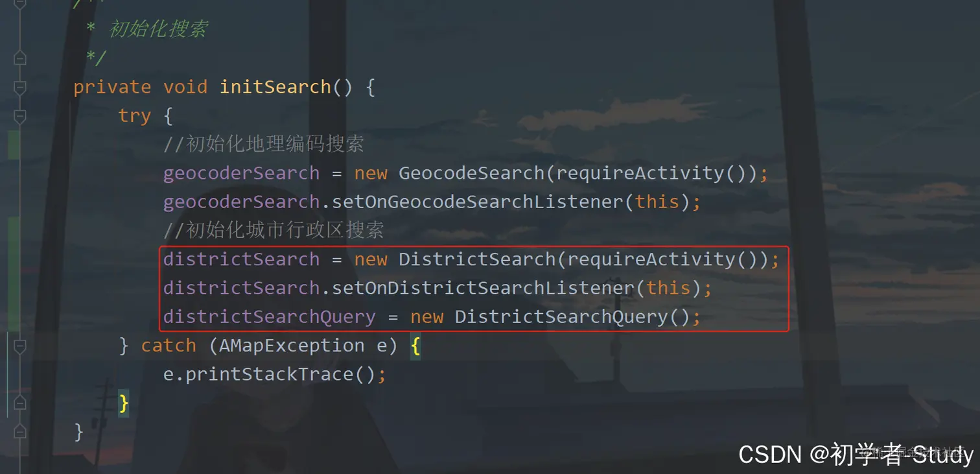The width and height of the screenshot is (980, 474).
Task: Click districtSearch on the setOnDistrictSearchListener line
Action: click(x=241, y=288)
